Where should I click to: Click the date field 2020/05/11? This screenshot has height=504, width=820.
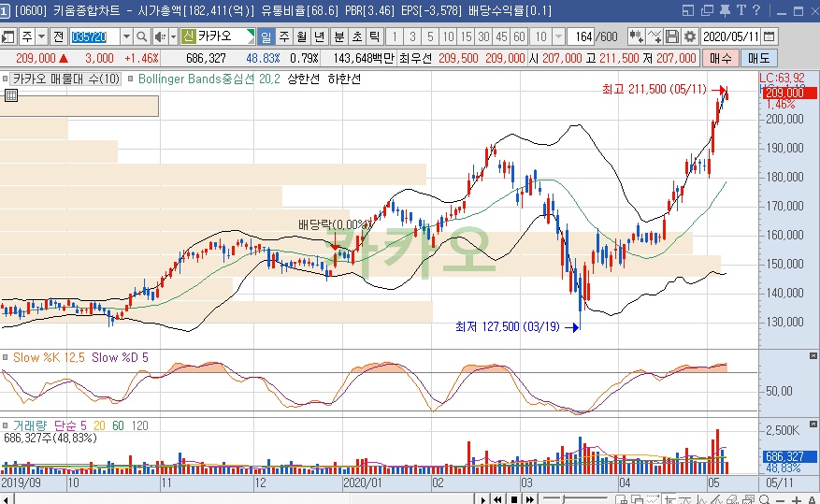(x=730, y=36)
